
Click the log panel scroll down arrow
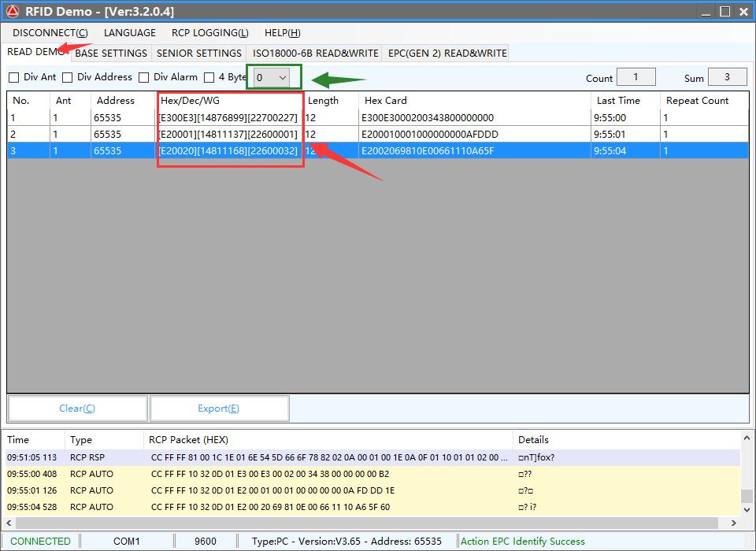click(746, 511)
